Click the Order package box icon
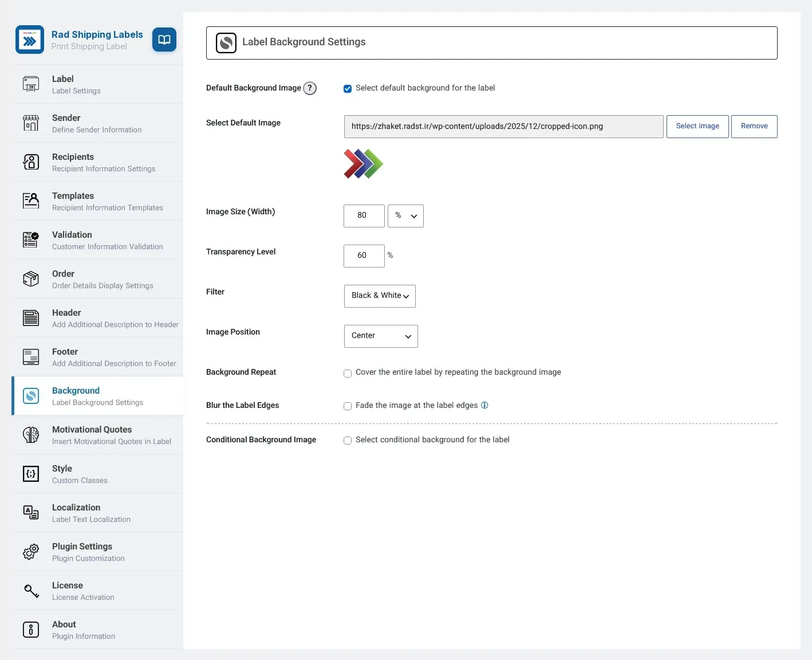The image size is (812, 660). click(31, 279)
